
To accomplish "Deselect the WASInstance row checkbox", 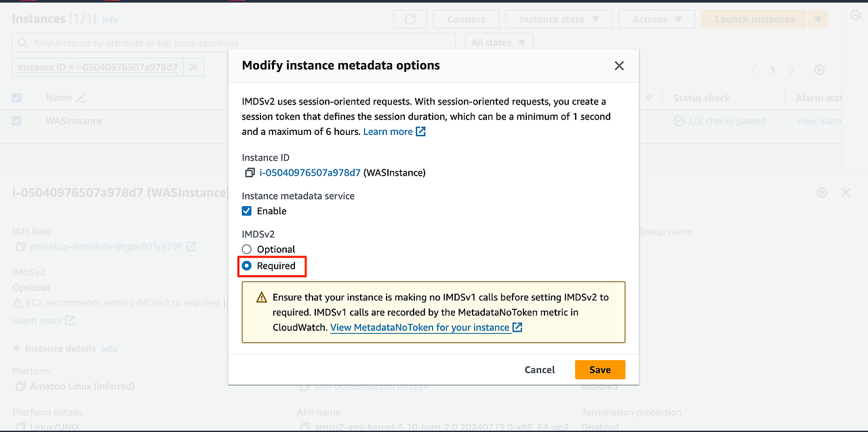I will 16,121.
